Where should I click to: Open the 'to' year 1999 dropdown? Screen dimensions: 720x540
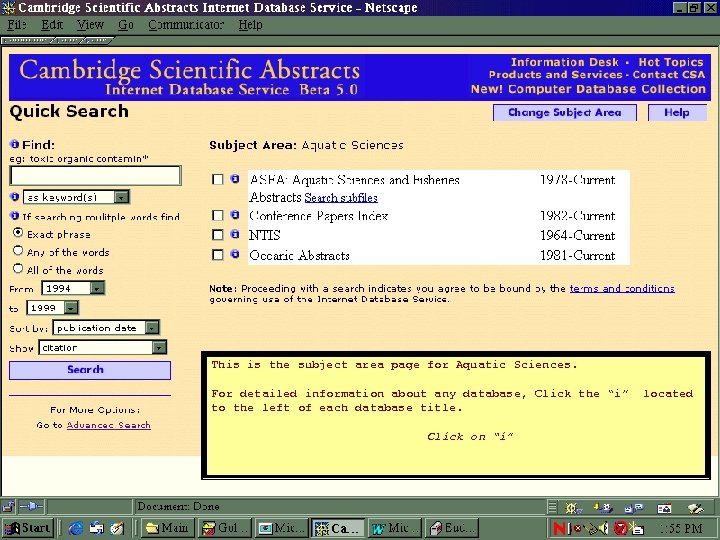52,308
